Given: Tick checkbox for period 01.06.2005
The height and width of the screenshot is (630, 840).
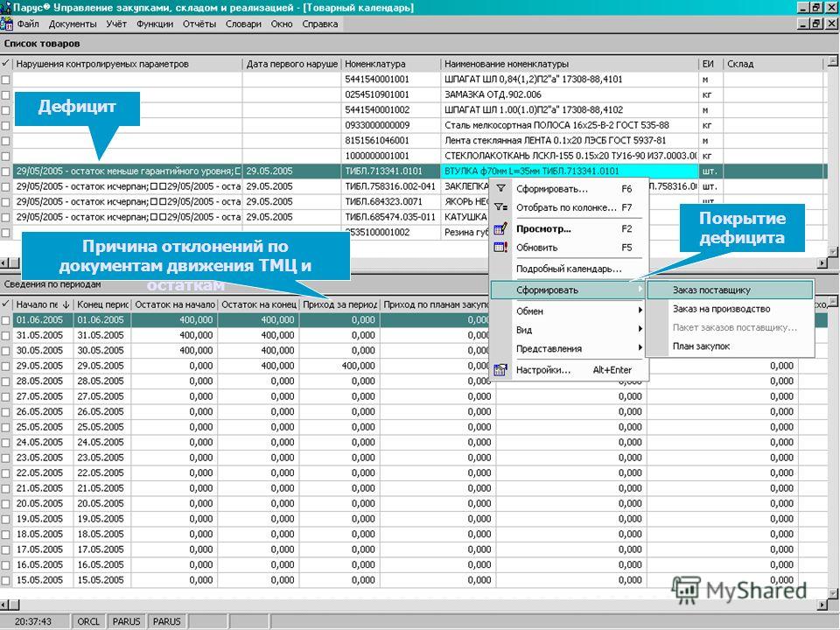Looking at the screenshot, I should 5,320.
